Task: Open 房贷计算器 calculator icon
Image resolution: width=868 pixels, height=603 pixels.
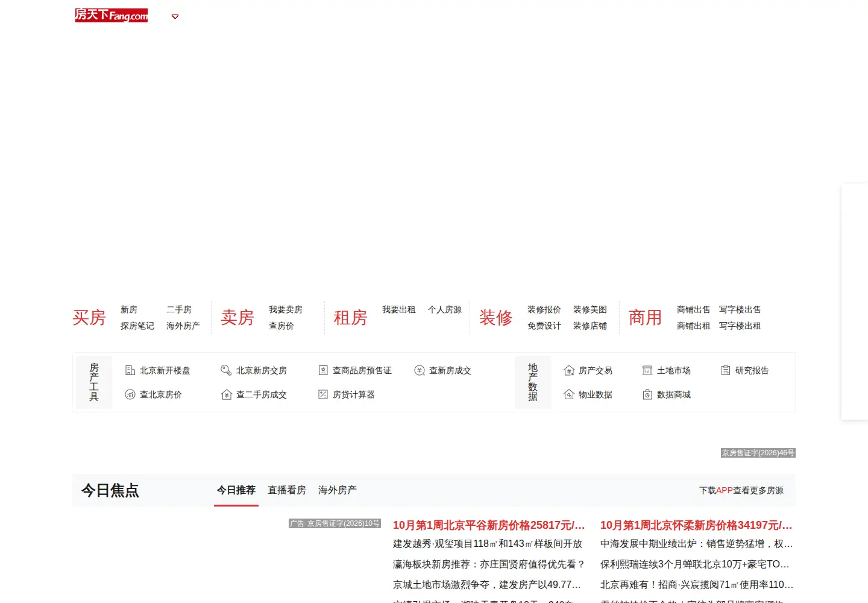Action: [323, 394]
